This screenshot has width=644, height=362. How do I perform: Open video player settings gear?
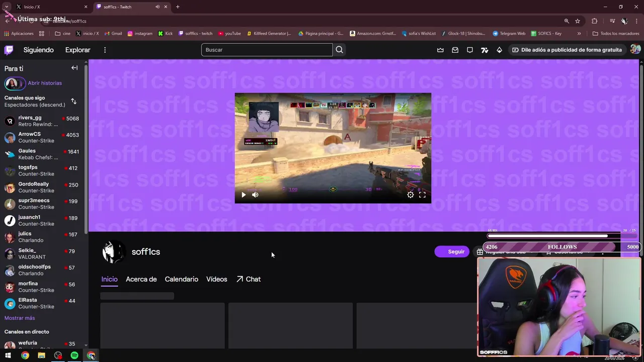tap(411, 195)
